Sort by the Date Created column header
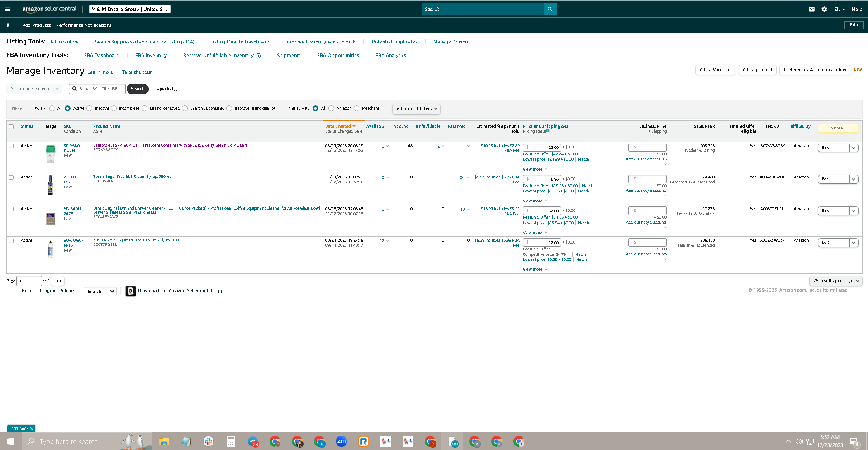This screenshot has height=450, width=868. (x=340, y=126)
